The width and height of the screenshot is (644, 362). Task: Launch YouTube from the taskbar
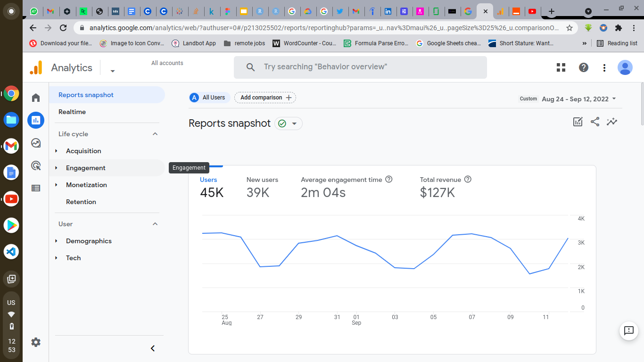(x=11, y=198)
